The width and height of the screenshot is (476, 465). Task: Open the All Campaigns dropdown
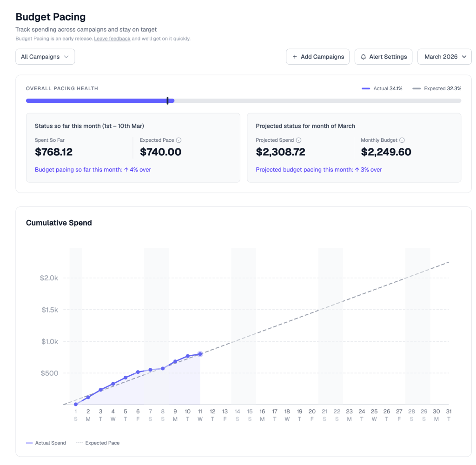point(45,57)
